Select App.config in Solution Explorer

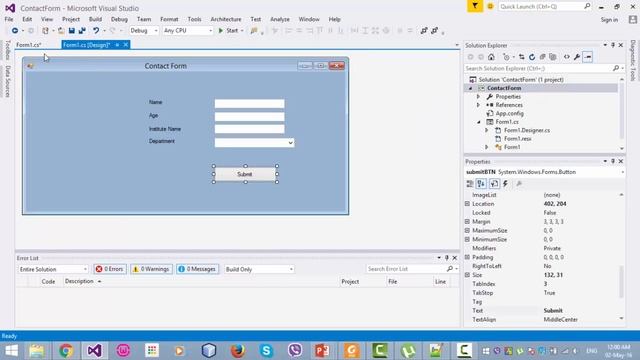(x=509, y=113)
